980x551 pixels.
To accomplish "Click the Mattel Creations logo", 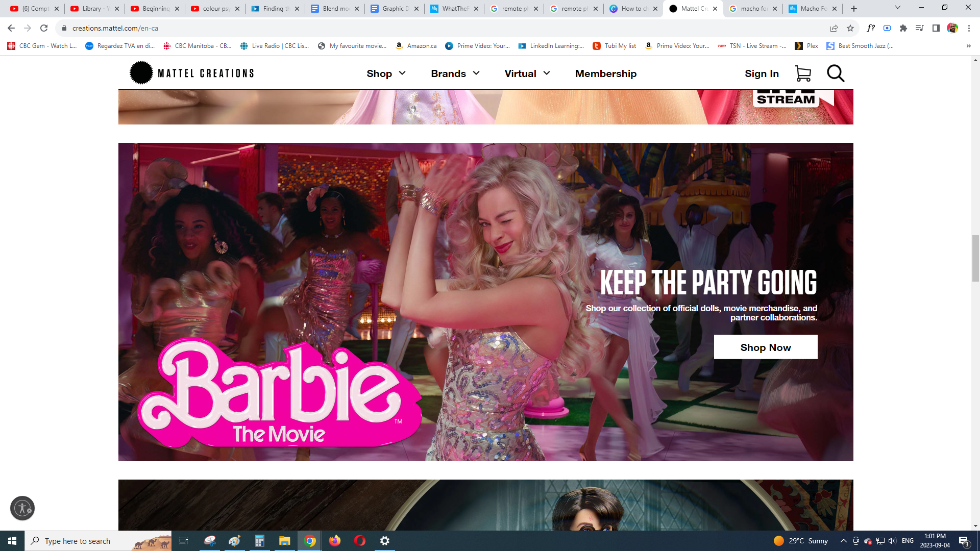I will [x=192, y=73].
